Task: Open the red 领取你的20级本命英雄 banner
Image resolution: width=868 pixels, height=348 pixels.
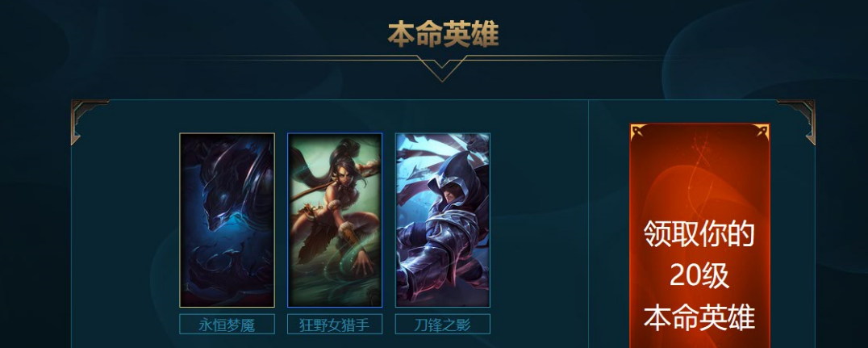Action: coord(699,236)
